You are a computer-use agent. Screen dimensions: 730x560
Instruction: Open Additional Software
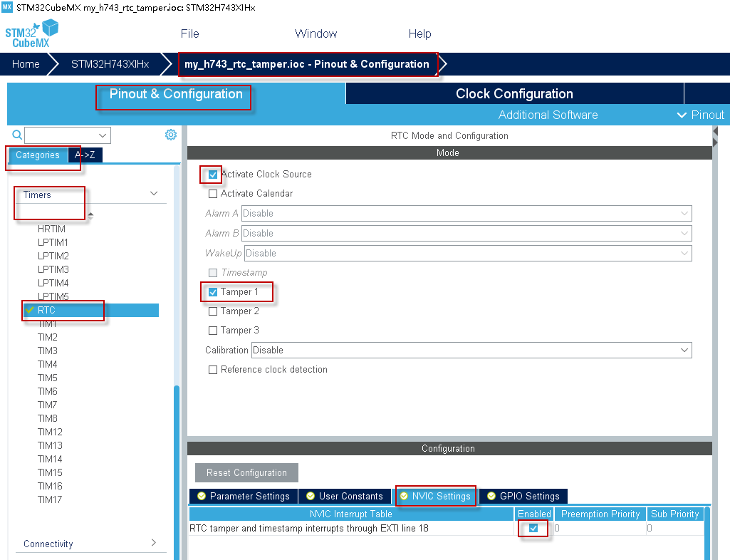click(548, 115)
